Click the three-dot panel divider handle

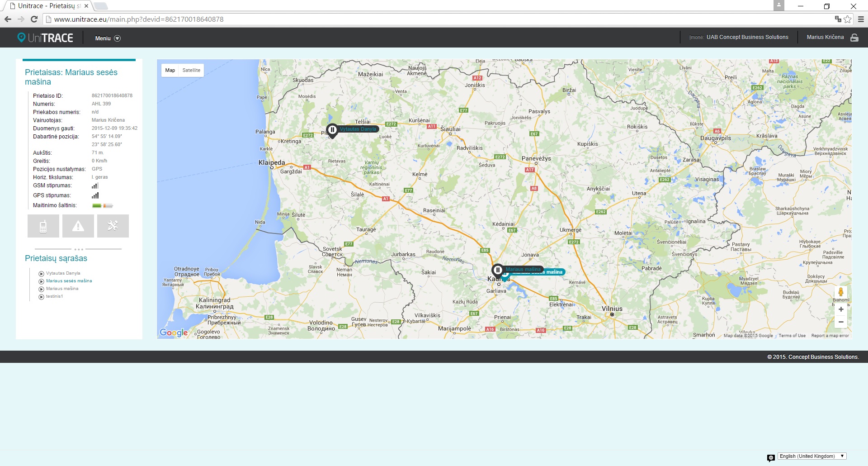[x=79, y=249]
